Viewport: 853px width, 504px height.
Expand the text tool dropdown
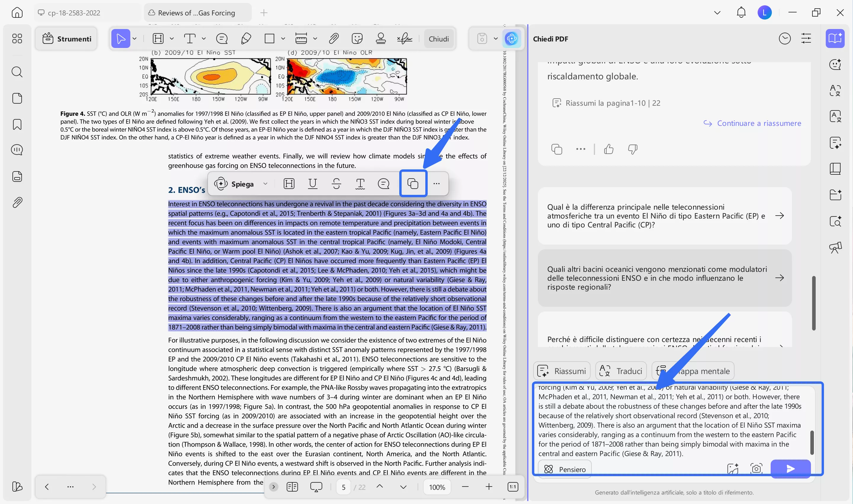pos(203,38)
